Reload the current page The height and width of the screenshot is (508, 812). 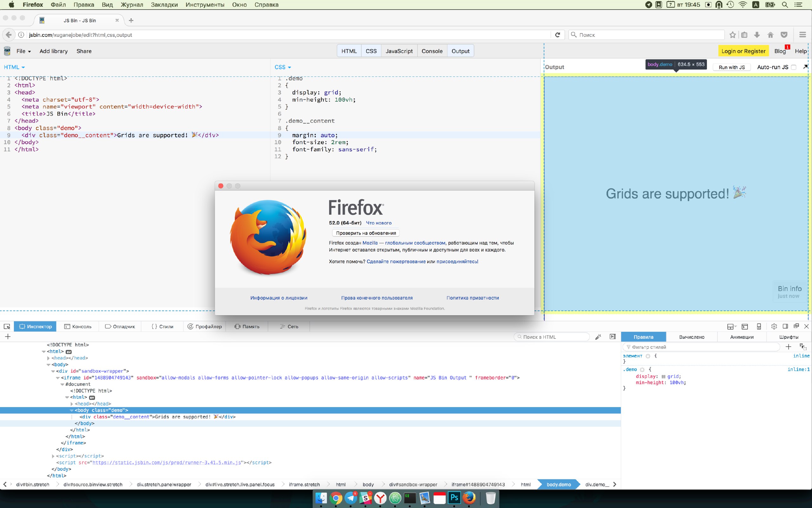[558, 35]
